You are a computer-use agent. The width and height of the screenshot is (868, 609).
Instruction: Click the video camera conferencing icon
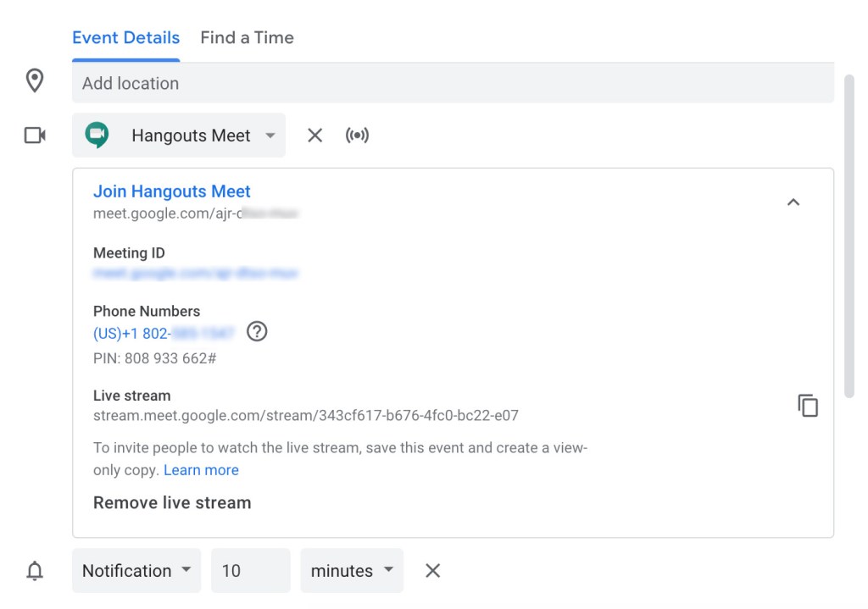click(x=35, y=136)
